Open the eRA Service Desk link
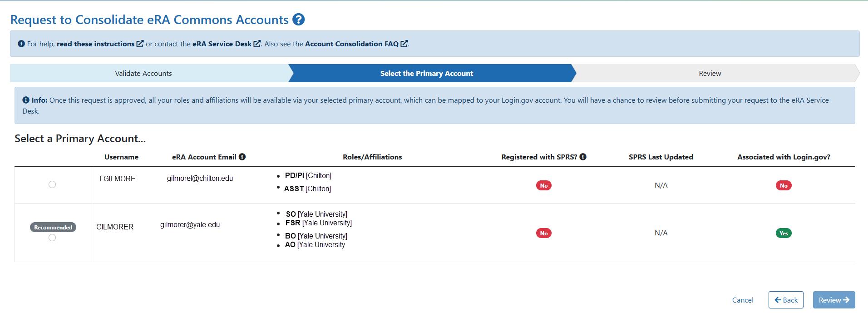868x323 pixels. 222,43
